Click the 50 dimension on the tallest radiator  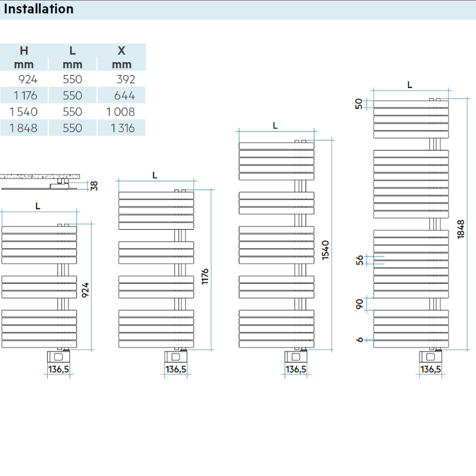(359, 104)
